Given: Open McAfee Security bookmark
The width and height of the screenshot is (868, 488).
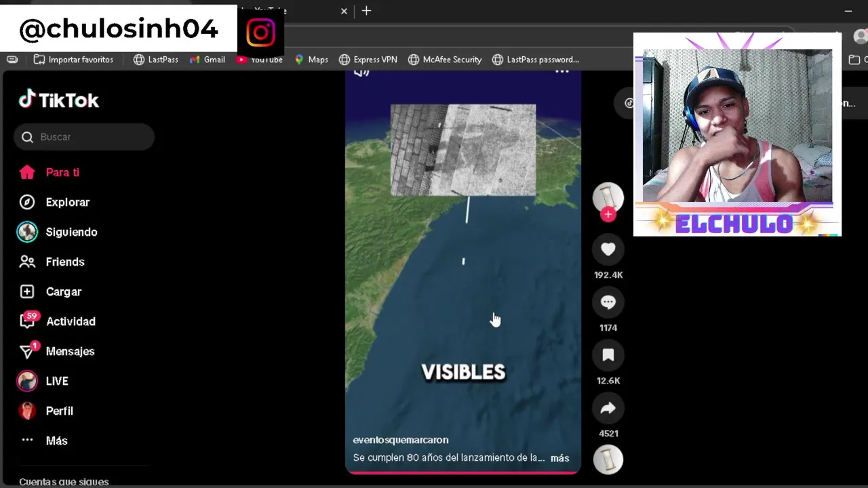Looking at the screenshot, I should pos(445,60).
